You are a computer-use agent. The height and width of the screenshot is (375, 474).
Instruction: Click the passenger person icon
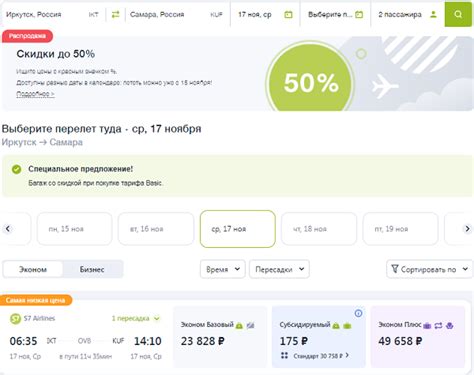point(433,14)
